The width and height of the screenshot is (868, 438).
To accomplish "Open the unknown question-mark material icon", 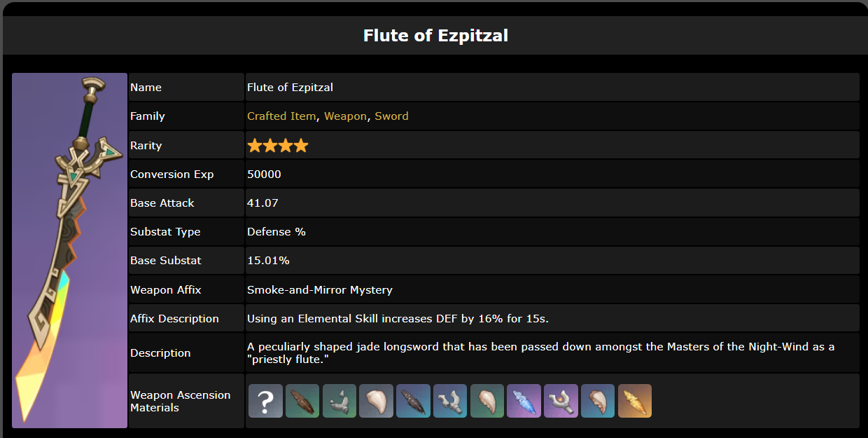I will coord(266,401).
